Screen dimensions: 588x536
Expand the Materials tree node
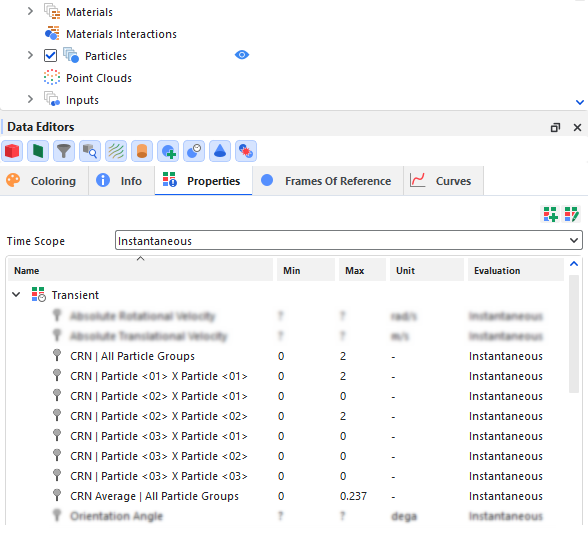pos(30,12)
